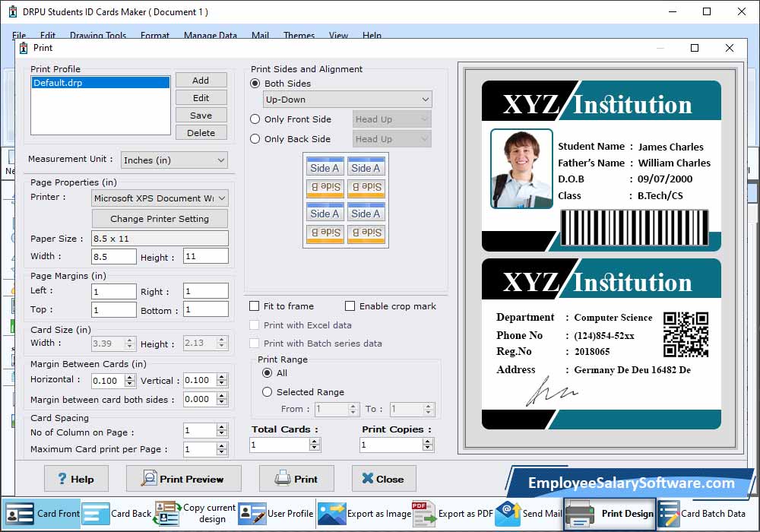Click the Delete profile button
The image size is (760, 532).
click(x=201, y=133)
